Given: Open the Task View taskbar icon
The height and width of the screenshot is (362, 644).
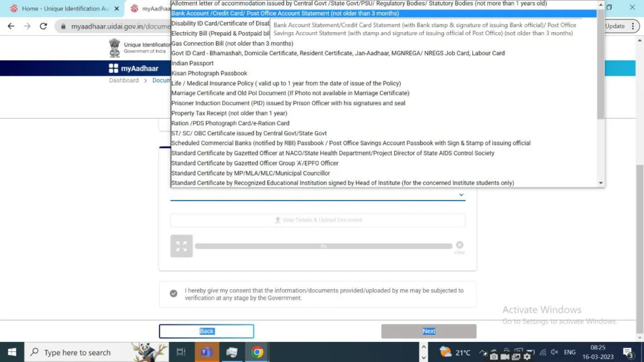Looking at the screenshot, I should (181, 352).
